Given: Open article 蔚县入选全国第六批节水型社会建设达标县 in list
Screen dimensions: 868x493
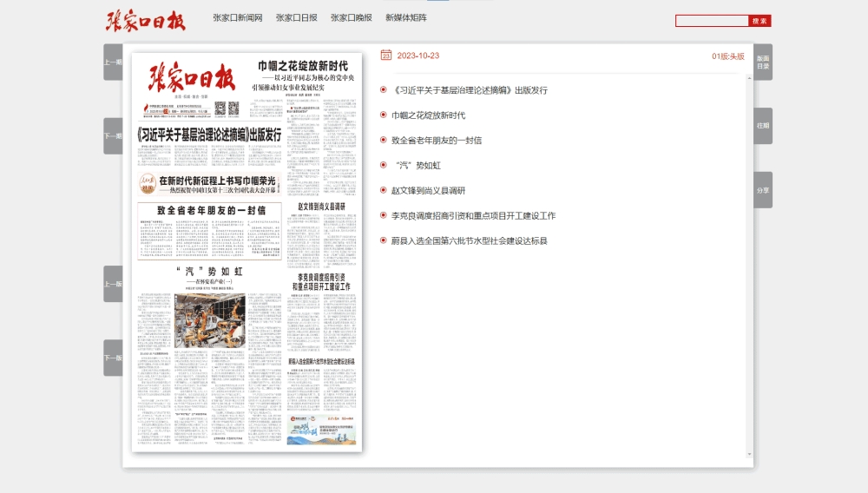Looking at the screenshot, I should tap(470, 240).
